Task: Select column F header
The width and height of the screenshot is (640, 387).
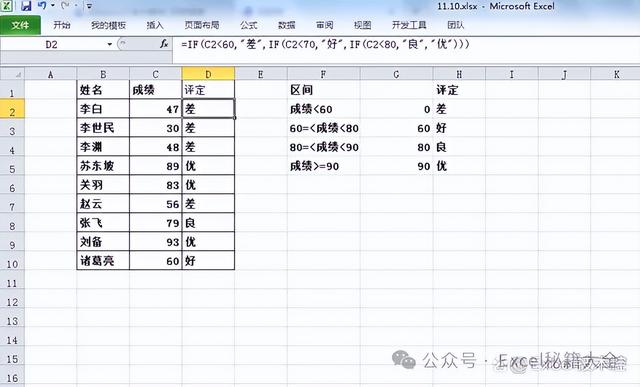Action: click(323, 74)
